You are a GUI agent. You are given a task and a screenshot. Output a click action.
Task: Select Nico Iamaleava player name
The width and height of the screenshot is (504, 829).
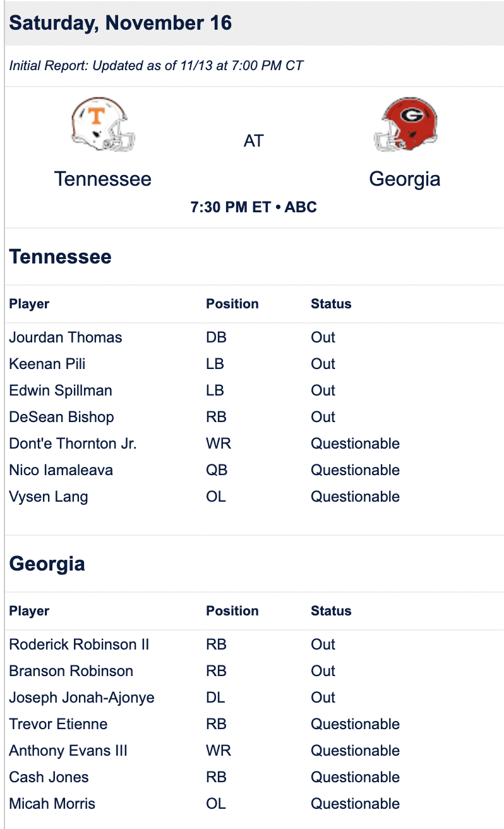coord(61,470)
